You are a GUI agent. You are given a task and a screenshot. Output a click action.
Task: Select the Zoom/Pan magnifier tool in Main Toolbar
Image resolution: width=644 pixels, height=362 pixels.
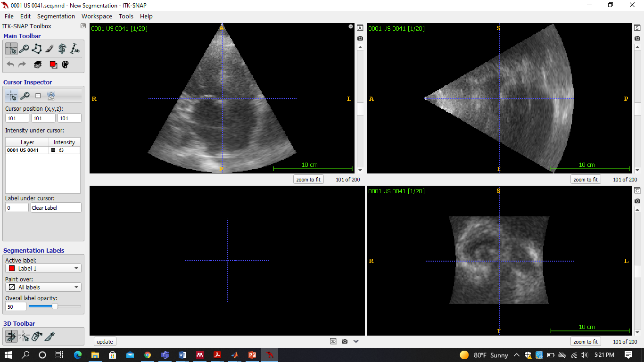(24, 49)
